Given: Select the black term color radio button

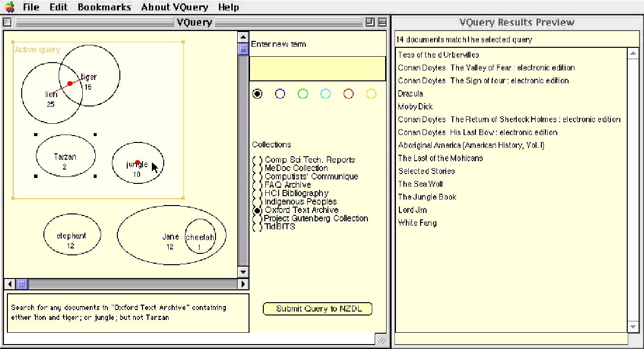Looking at the screenshot, I should 257,94.
